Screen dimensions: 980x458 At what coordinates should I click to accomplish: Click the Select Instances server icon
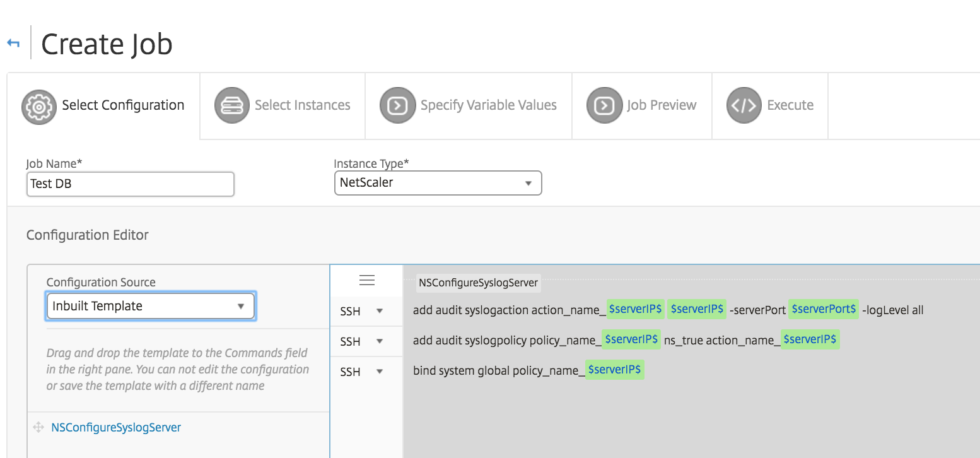(232, 105)
